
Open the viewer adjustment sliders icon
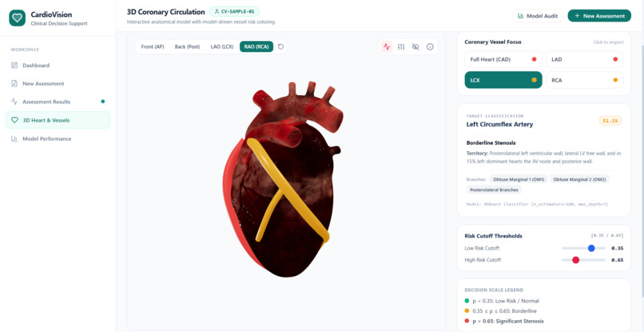[x=401, y=47]
